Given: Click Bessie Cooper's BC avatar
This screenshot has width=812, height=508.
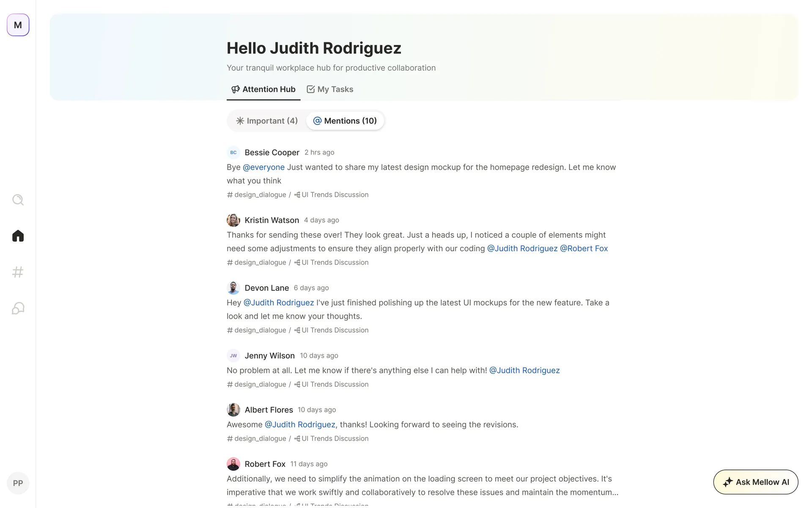Looking at the screenshot, I should pos(233,152).
